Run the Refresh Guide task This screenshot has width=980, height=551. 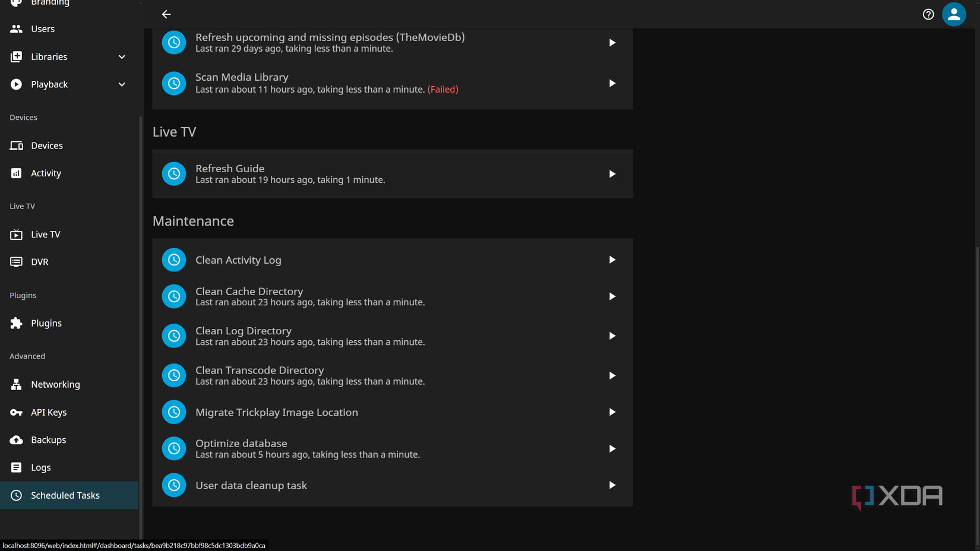tap(612, 174)
